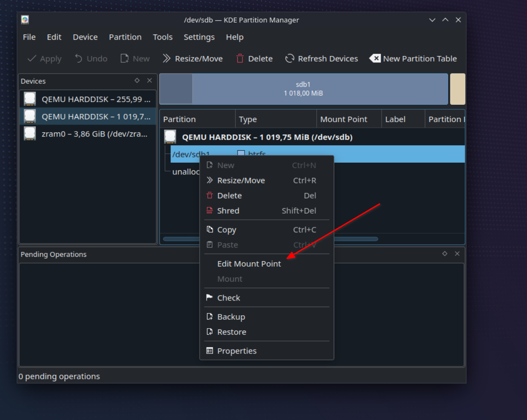This screenshot has width=527, height=420.
Task: Float the Devices panel with diamond icon
Action: [137, 81]
